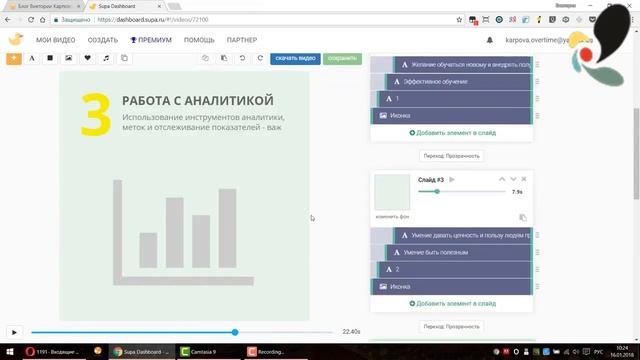
Task: Select the Желание обучаться новому layer
Action: pyautogui.click(x=462, y=64)
